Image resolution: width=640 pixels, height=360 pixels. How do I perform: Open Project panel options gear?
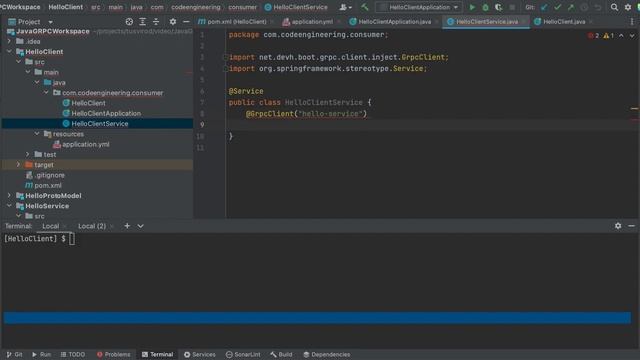click(173, 22)
